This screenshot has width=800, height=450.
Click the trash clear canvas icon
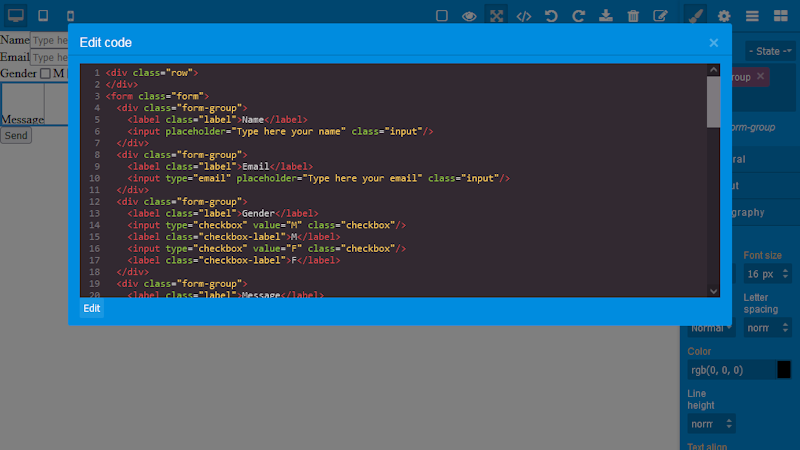(632, 16)
